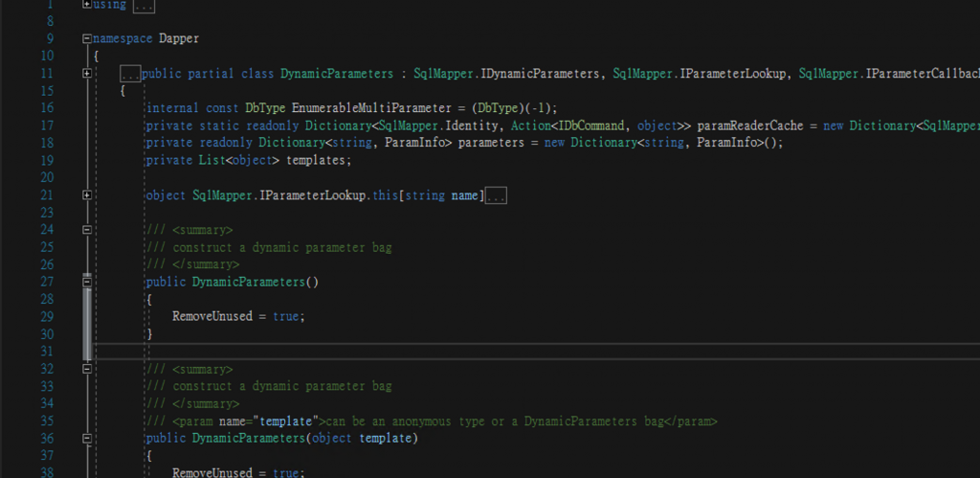Click the template parameter on line 36
This screenshot has height=478, width=980.
point(385,439)
